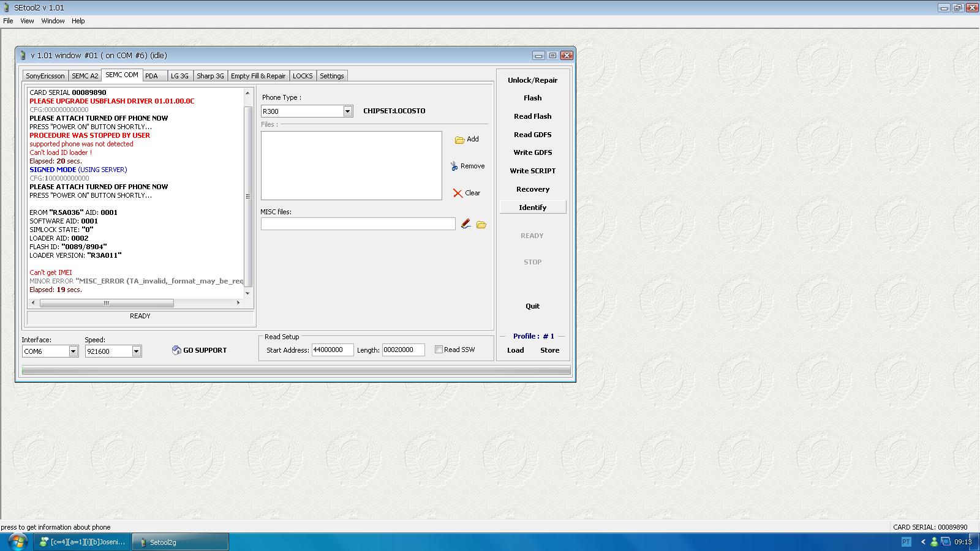The width and height of the screenshot is (980, 551).
Task: Click the "SIGNED MODE (USING SERVER)" log line
Action: pos(78,170)
